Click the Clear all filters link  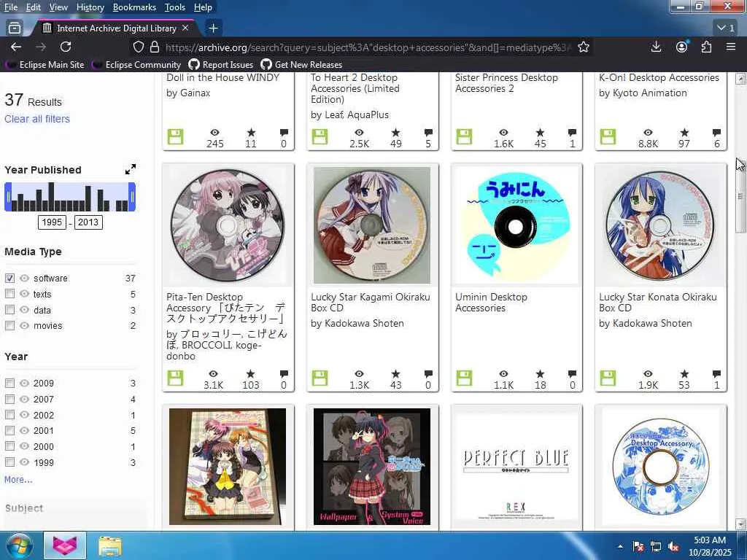point(37,119)
